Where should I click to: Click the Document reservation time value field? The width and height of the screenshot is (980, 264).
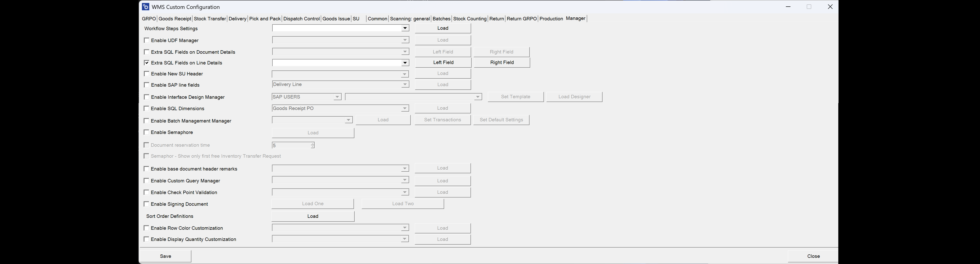291,145
